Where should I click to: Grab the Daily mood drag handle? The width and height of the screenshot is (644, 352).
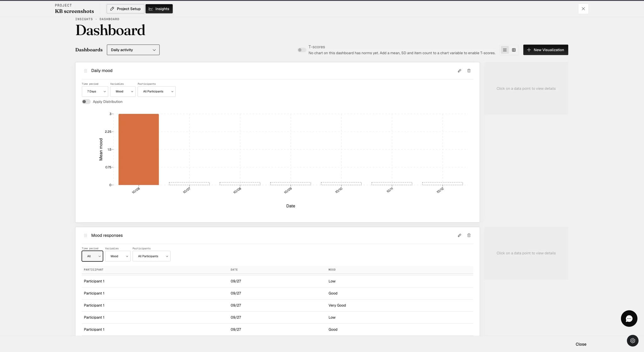[x=86, y=71]
